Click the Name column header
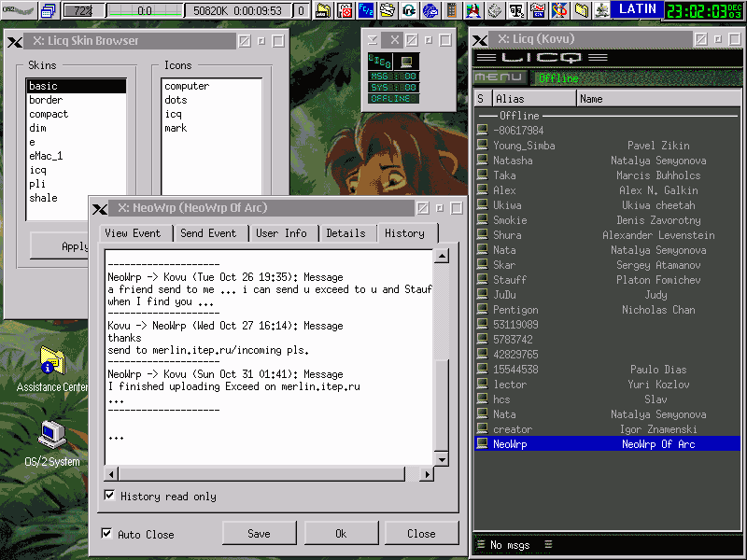 (x=658, y=99)
